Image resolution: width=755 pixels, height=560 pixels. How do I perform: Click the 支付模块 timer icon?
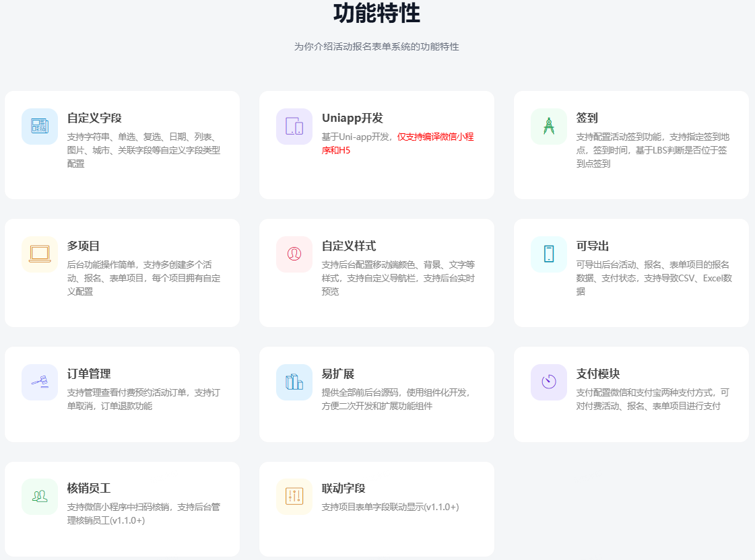548,382
